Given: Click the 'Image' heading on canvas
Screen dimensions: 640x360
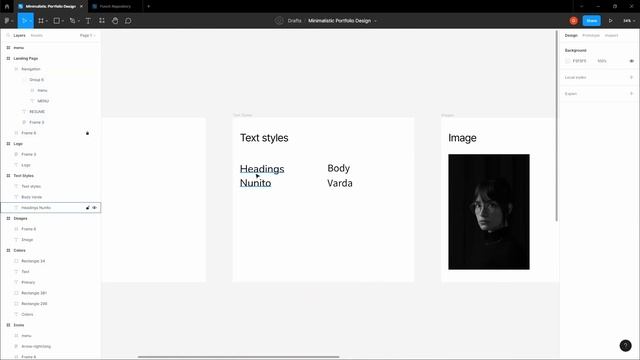Looking at the screenshot, I should pos(462,138).
